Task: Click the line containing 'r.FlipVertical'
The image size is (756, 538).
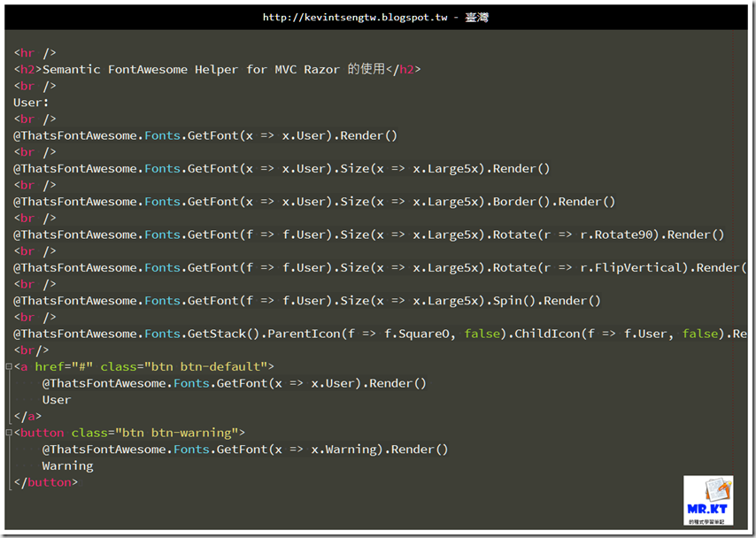Action: (x=380, y=267)
